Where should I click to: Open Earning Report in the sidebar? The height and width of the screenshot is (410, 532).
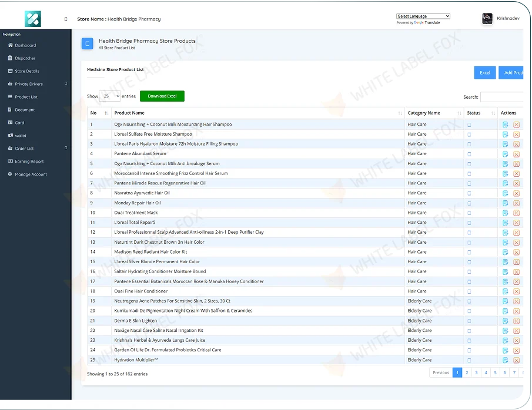(26, 161)
